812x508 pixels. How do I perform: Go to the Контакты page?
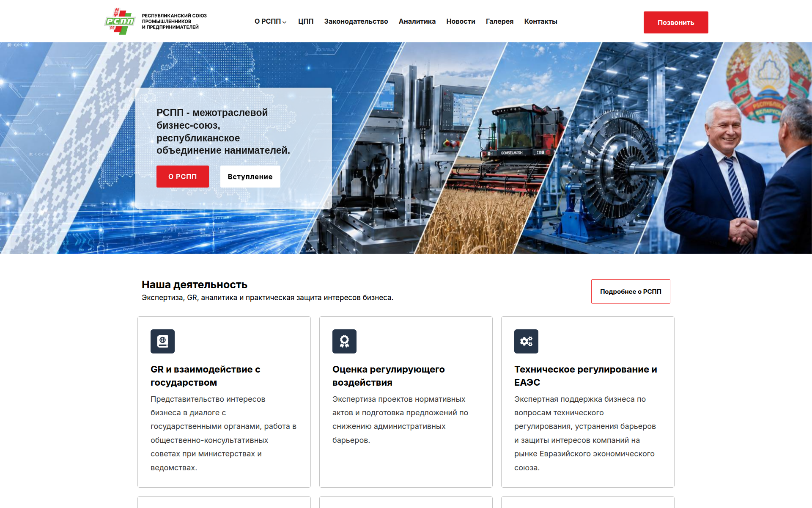(x=540, y=21)
